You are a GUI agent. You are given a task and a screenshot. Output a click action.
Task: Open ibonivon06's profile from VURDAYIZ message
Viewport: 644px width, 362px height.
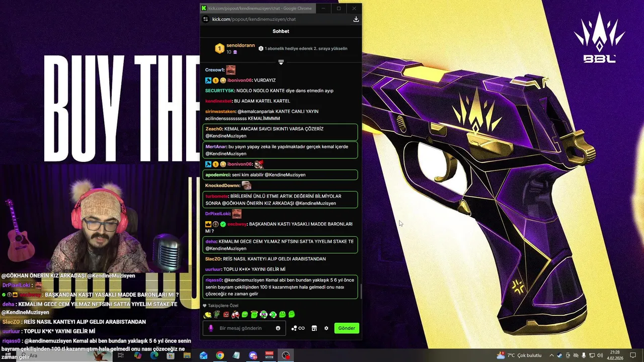(239, 80)
